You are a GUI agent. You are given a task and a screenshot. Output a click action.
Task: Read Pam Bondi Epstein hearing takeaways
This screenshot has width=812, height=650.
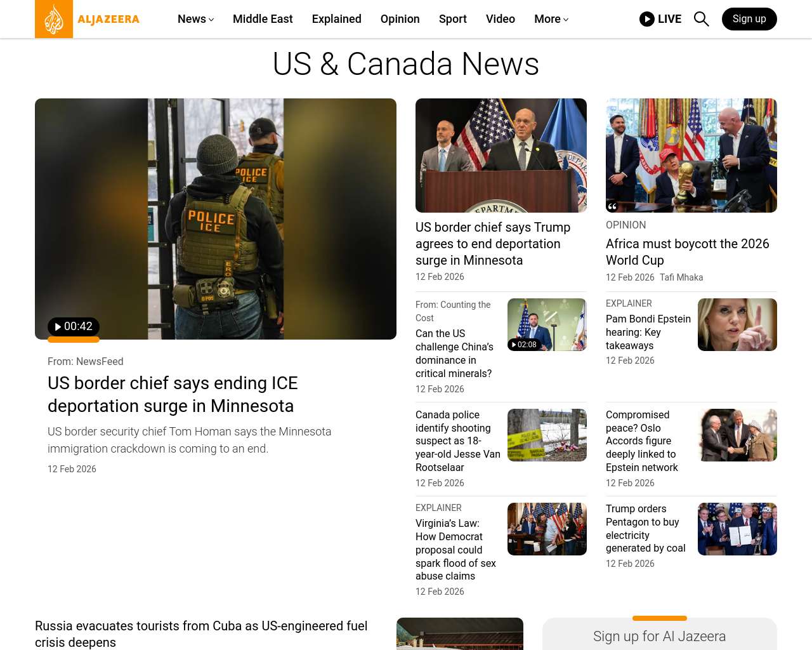click(x=648, y=332)
